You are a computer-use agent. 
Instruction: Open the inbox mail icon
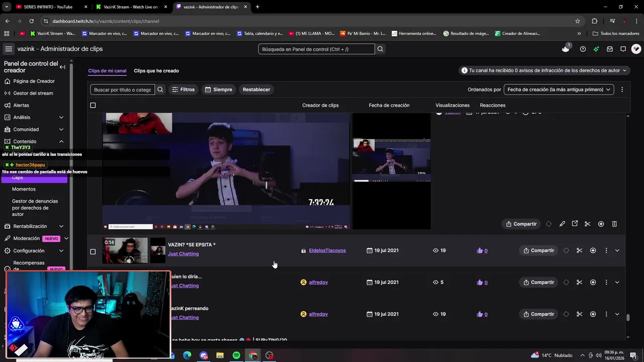610,49
